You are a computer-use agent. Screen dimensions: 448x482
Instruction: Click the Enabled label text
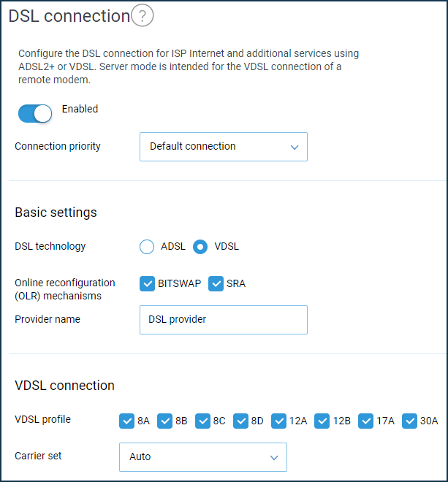80,109
